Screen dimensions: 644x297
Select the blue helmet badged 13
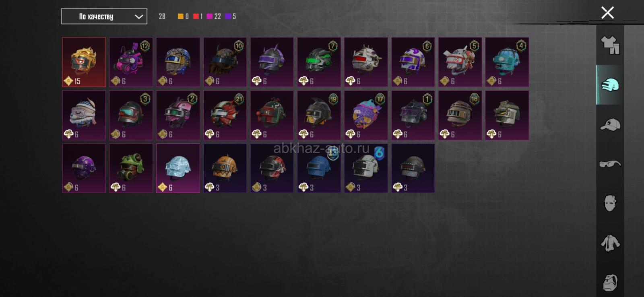pos(319,168)
